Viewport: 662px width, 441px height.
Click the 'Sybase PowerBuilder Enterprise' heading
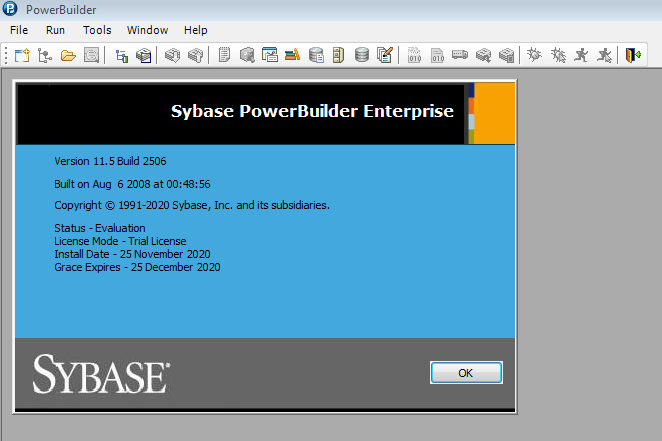click(312, 112)
